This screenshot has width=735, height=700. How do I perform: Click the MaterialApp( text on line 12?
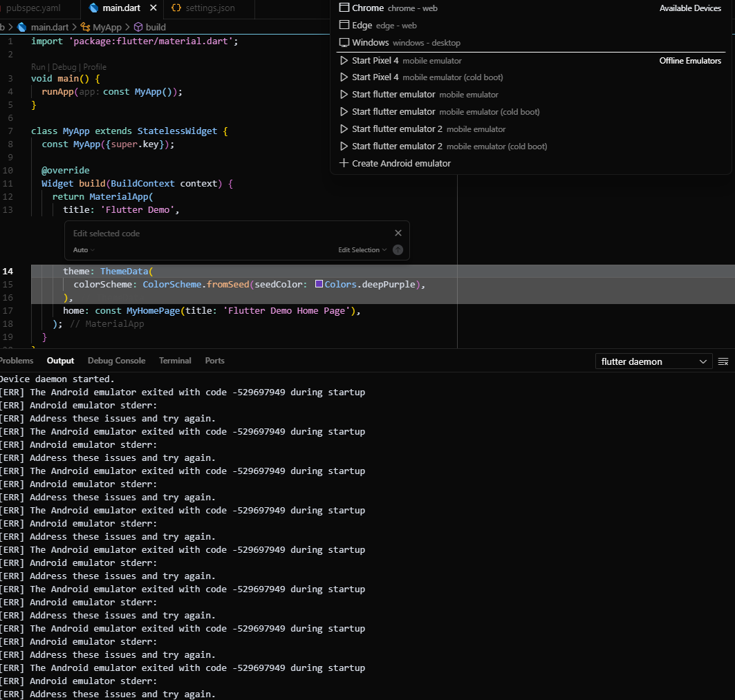coord(122,197)
